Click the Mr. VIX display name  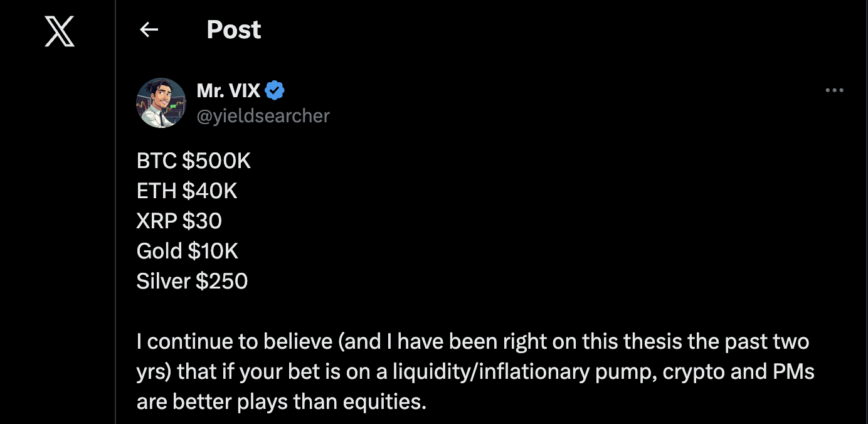point(228,91)
